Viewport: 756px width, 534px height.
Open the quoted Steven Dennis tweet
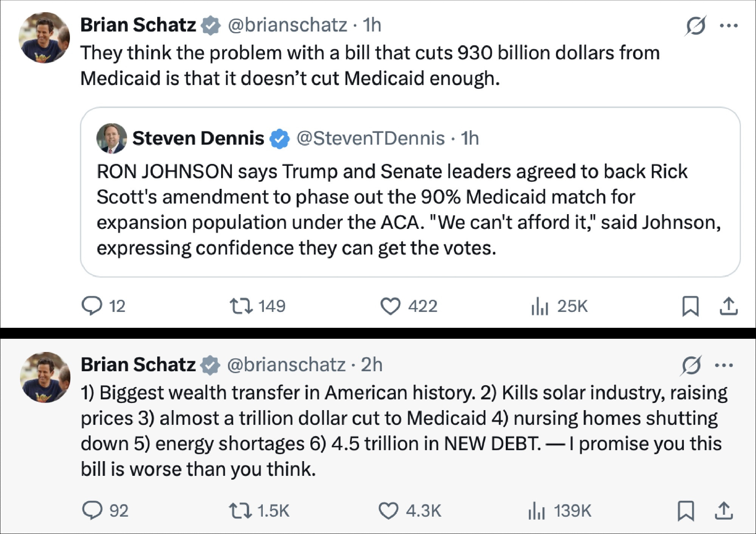410,192
